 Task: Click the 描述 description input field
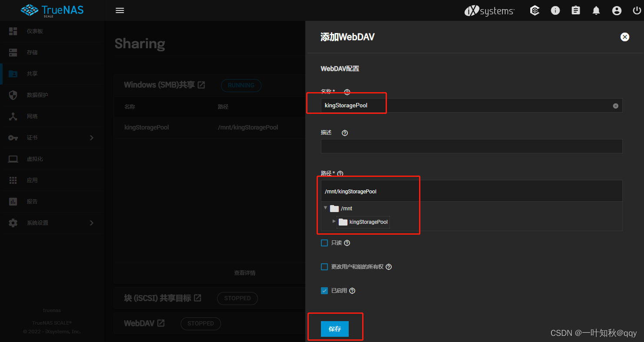(x=472, y=146)
